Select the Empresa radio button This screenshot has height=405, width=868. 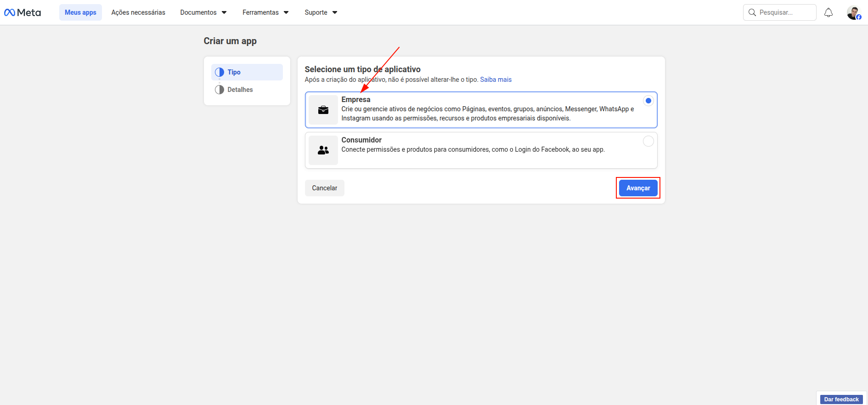coord(648,101)
